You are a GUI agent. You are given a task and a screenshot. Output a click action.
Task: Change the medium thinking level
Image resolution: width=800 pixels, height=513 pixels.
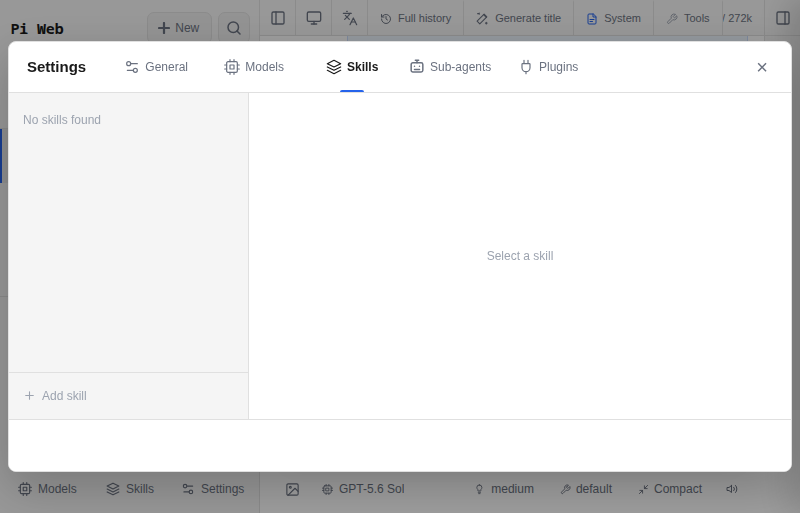click(x=504, y=489)
